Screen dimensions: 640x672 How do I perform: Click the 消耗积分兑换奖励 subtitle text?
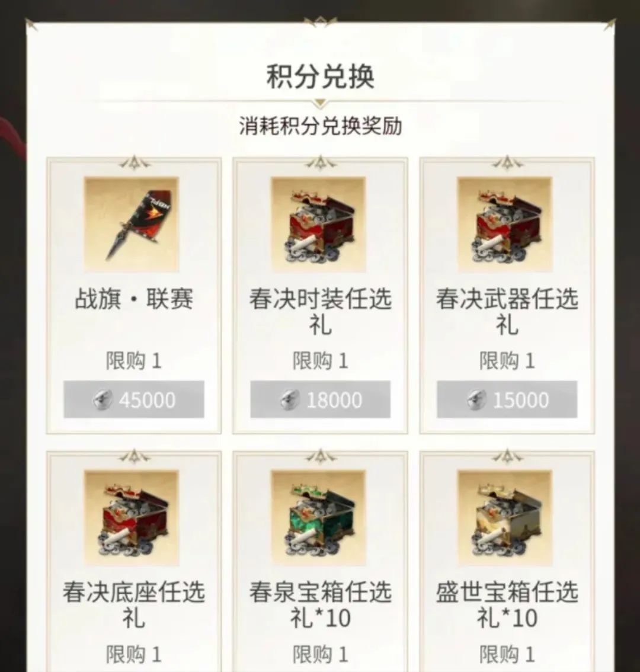[320, 126]
